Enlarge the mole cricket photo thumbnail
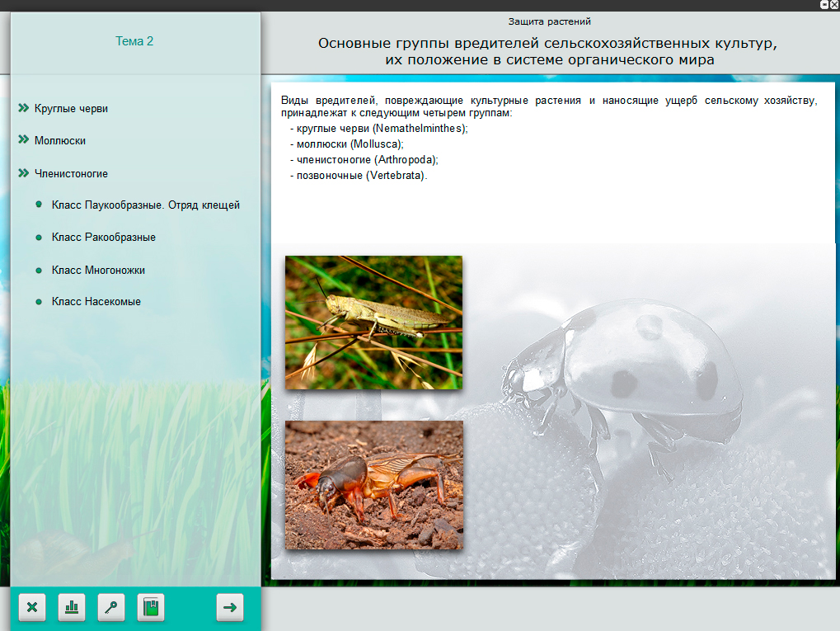The width and height of the screenshot is (840, 631). pyautogui.click(x=373, y=484)
